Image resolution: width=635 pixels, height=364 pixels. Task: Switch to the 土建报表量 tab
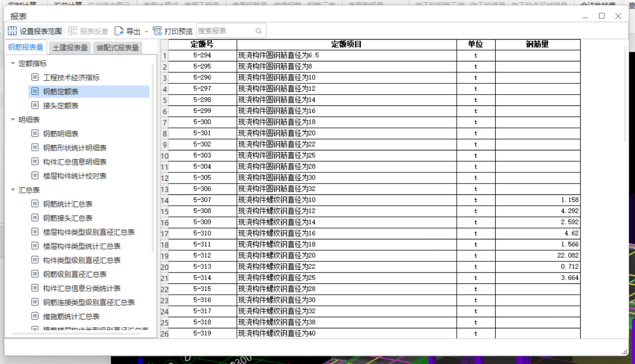tap(70, 48)
